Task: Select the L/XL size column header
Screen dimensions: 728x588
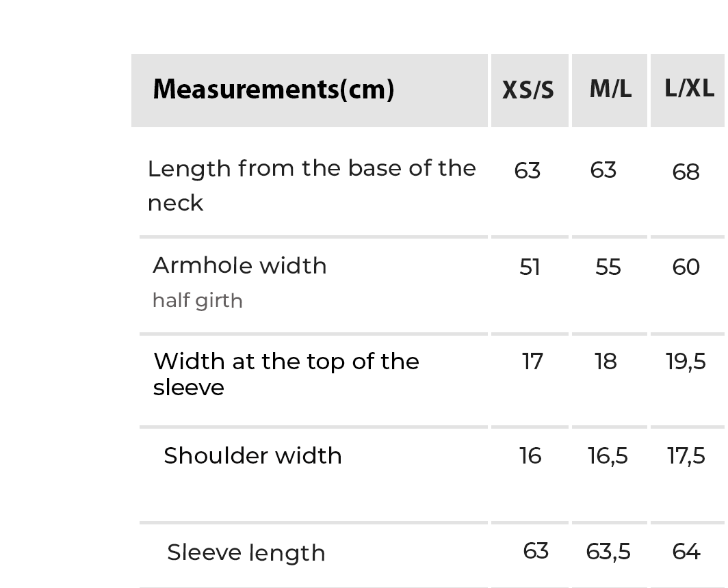Action: (x=689, y=88)
